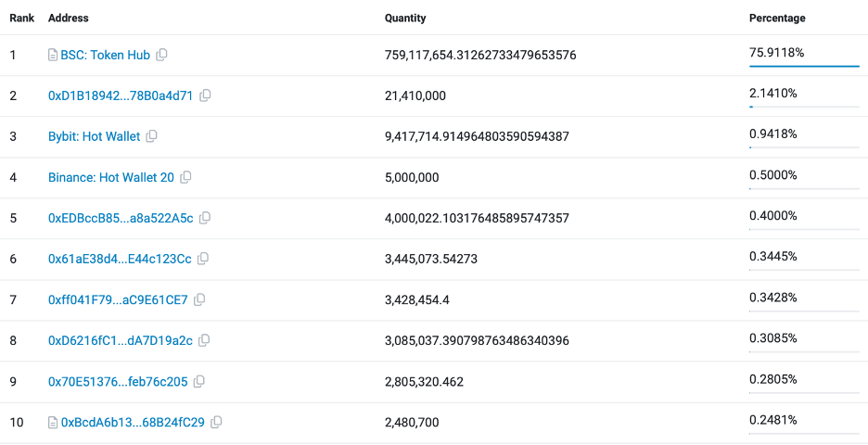The image size is (868, 445).
Task: Copy Binance: Hot Wallet 20 address
Action: (x=185, y=177)
